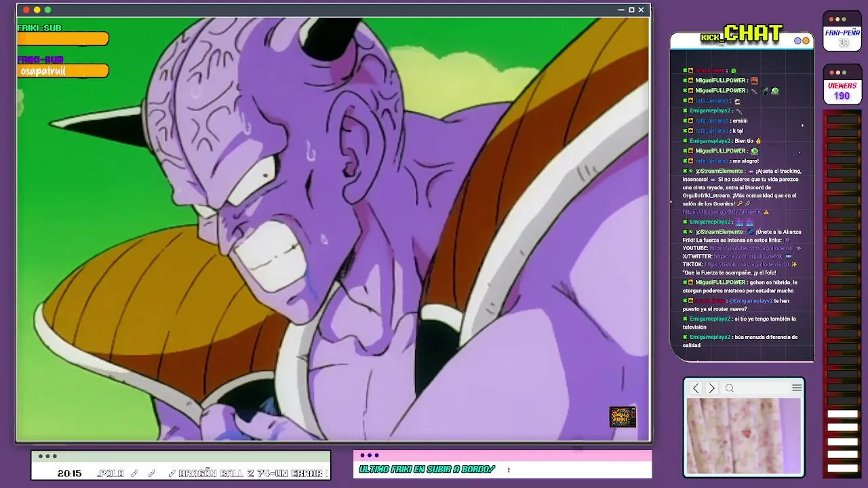The width and height of the screenshot is (868, 488).
Task: Click Kick badge beside Emigameplays2 'Bien tío'
Action: point(686,141)
